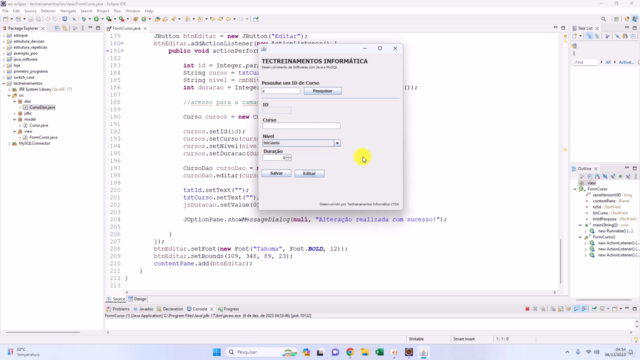Click the Run green play toolbar icon
This screenshot has height=360, width=640.
coord(96,19)
